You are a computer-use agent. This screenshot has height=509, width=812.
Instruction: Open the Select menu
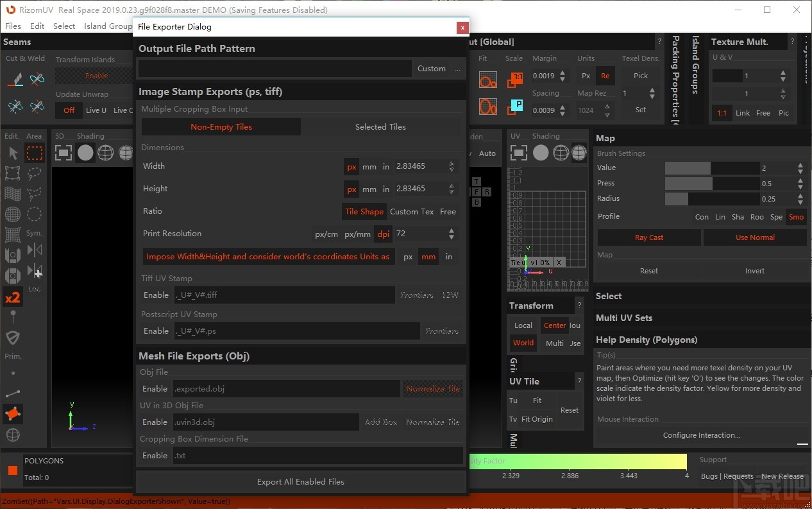click(64, 26)
